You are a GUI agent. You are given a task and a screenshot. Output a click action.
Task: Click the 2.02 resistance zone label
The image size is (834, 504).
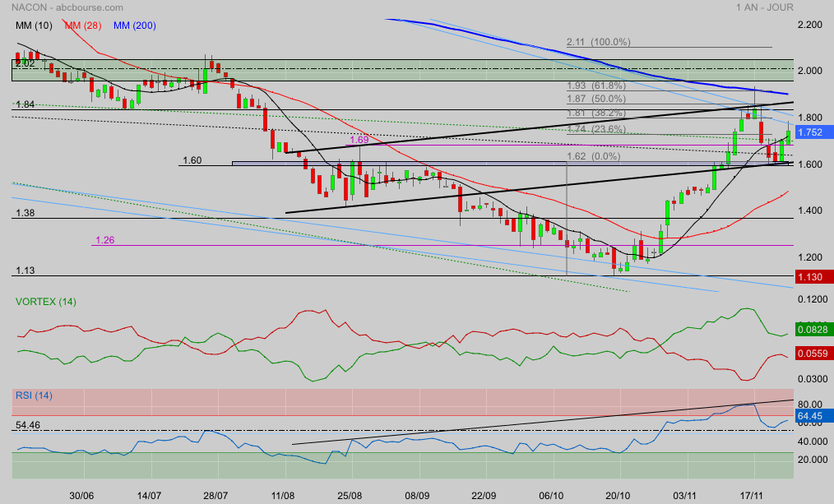(25, 64)
